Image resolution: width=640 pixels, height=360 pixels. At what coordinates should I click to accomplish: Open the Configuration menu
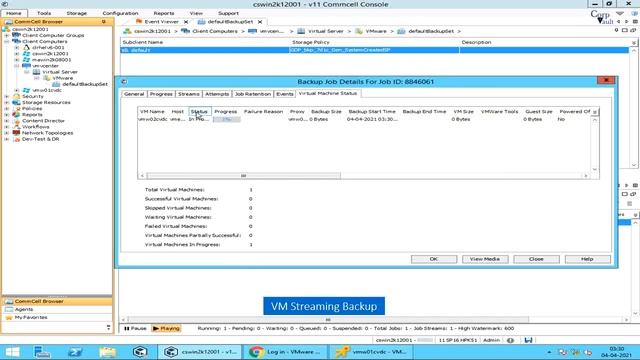(x=120, y=13)
